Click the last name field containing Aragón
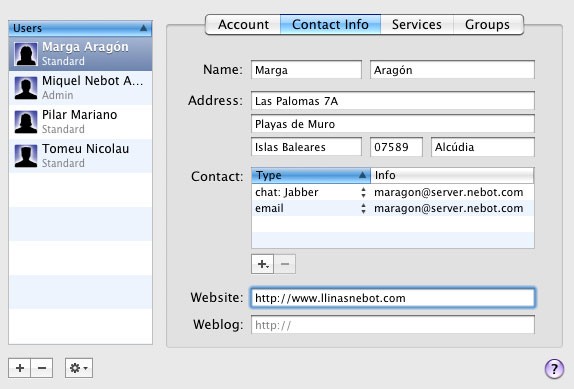 point(452,70)
